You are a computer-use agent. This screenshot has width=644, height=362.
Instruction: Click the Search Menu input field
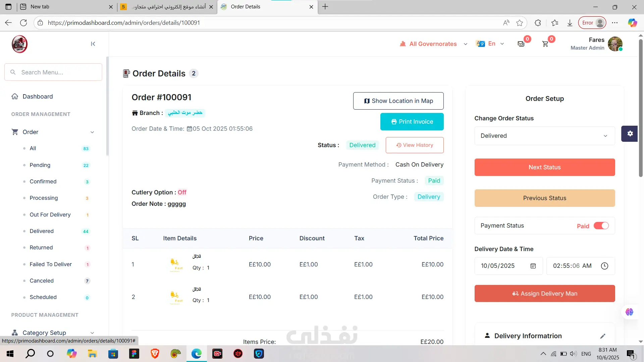[x=54, y=72]
